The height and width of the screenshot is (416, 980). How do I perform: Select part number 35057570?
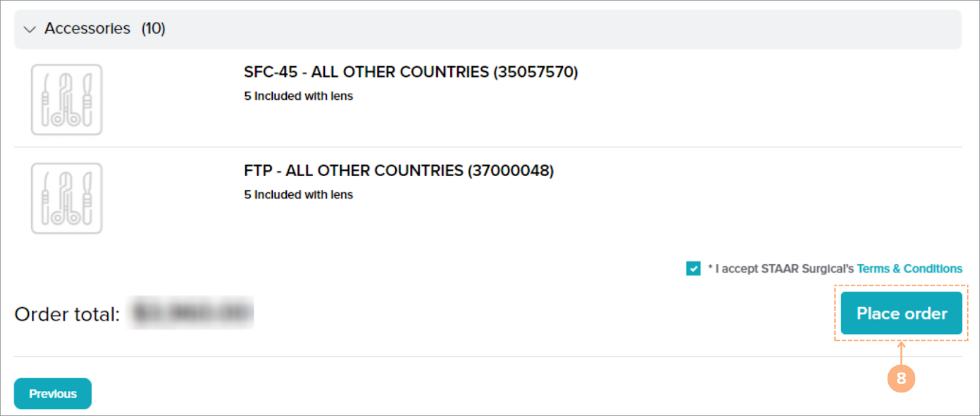(x=535, y=72)
